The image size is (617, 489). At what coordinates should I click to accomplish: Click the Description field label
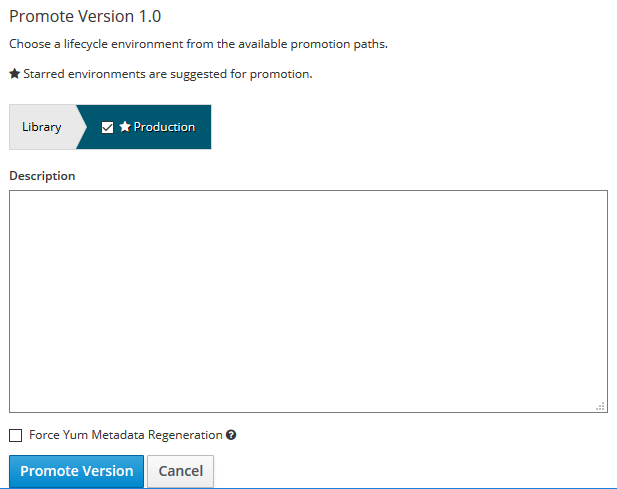point(42,176)
